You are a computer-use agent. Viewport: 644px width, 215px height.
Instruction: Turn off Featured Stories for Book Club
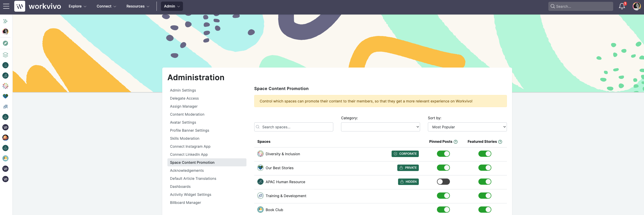coord(485,209)
